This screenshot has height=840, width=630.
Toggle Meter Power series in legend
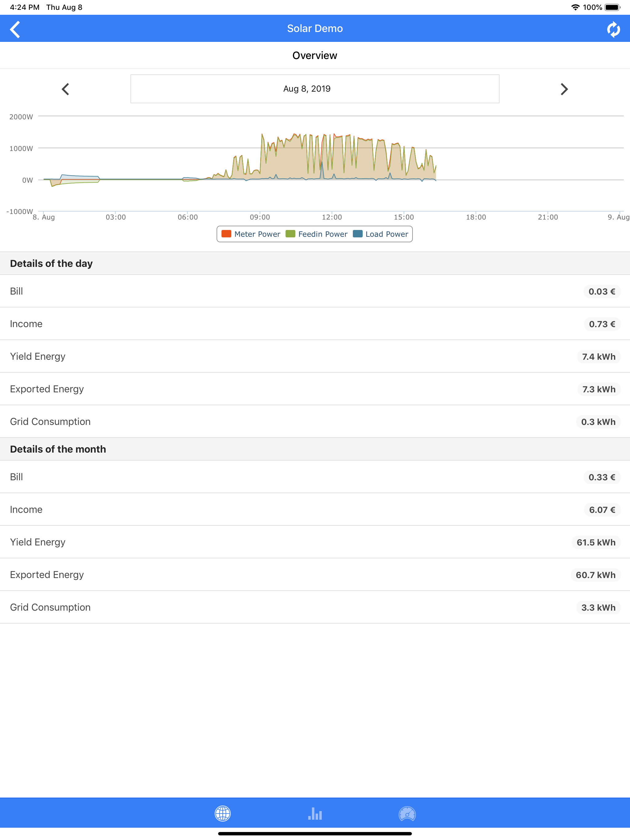tap(251, 234)
